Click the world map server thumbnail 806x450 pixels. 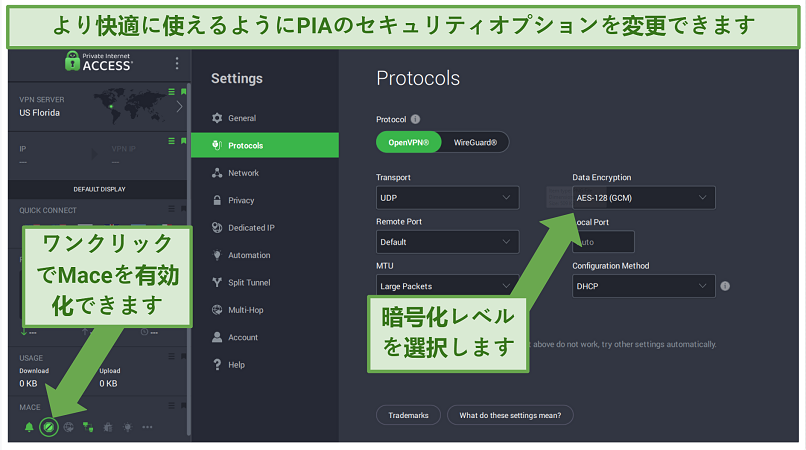pos(131,106)
